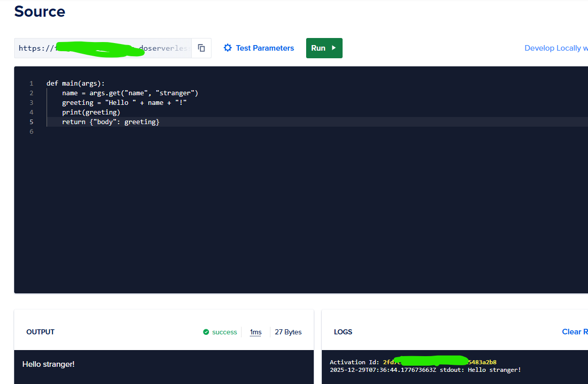Click inside the function URL field
This screenshot has width=588, height=384.
pos(103,48)
